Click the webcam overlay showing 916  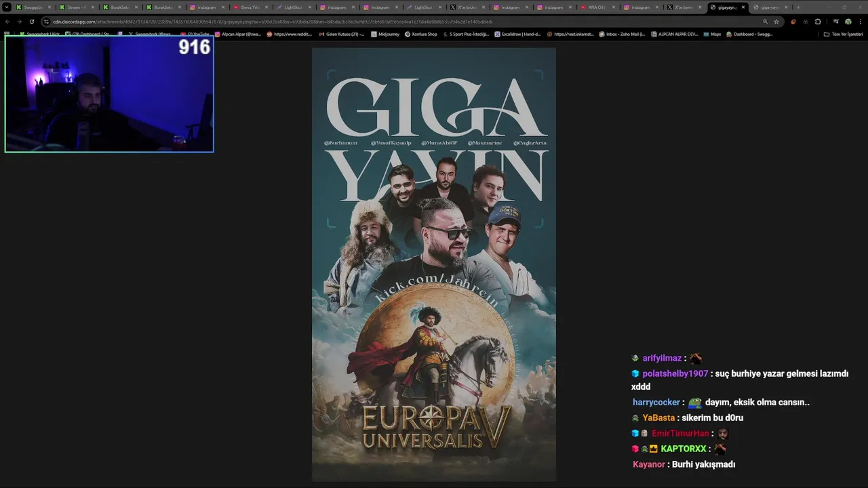109,94
